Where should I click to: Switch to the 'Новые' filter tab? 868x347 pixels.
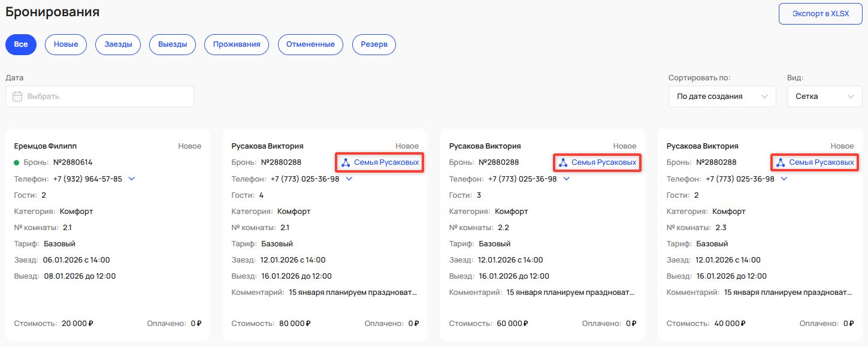[x=66, y=44]
